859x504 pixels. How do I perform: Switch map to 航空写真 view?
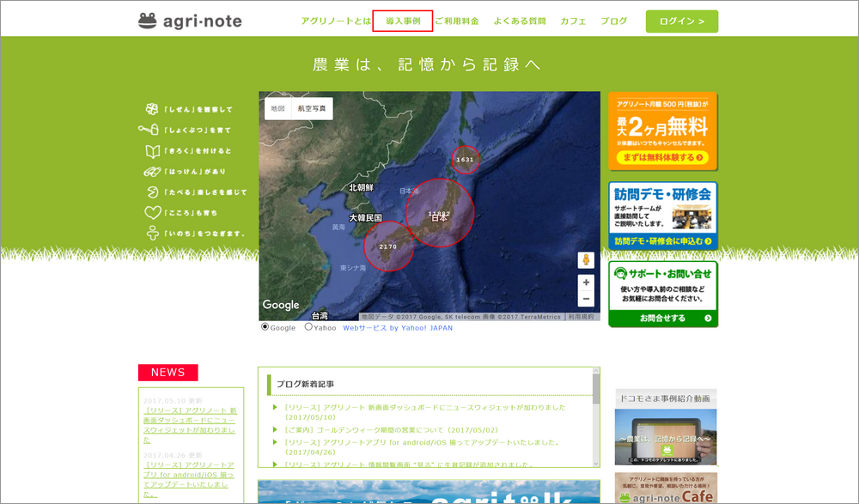312,109
